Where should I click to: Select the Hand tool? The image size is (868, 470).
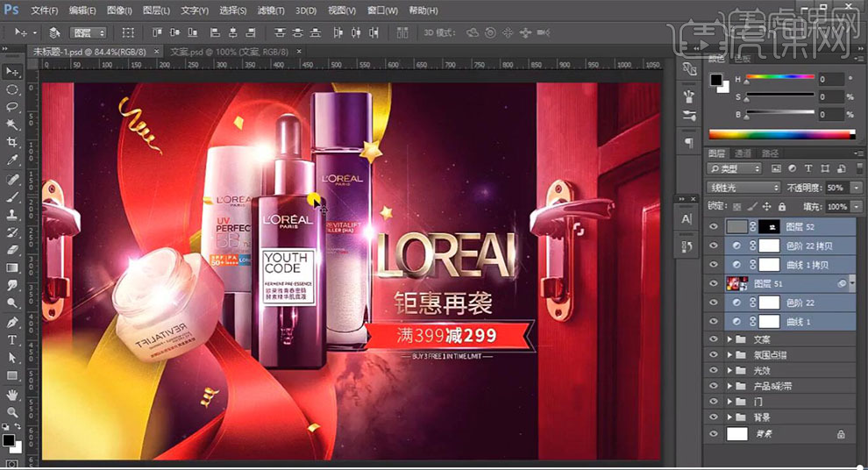pos(11,395)
